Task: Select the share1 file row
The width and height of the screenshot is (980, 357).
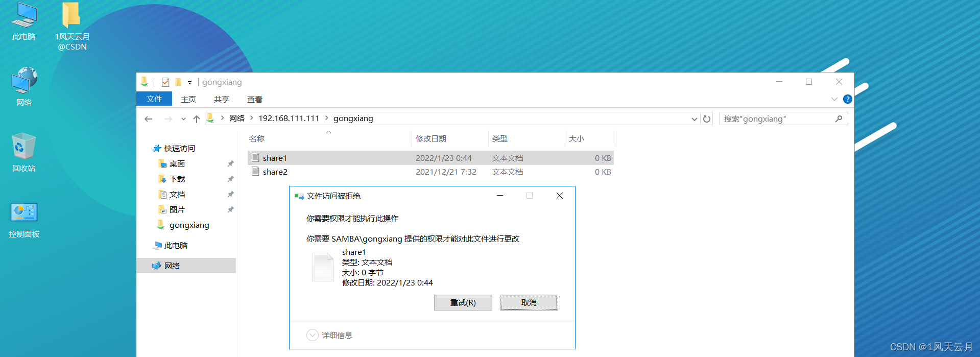Action: (431, 158)
